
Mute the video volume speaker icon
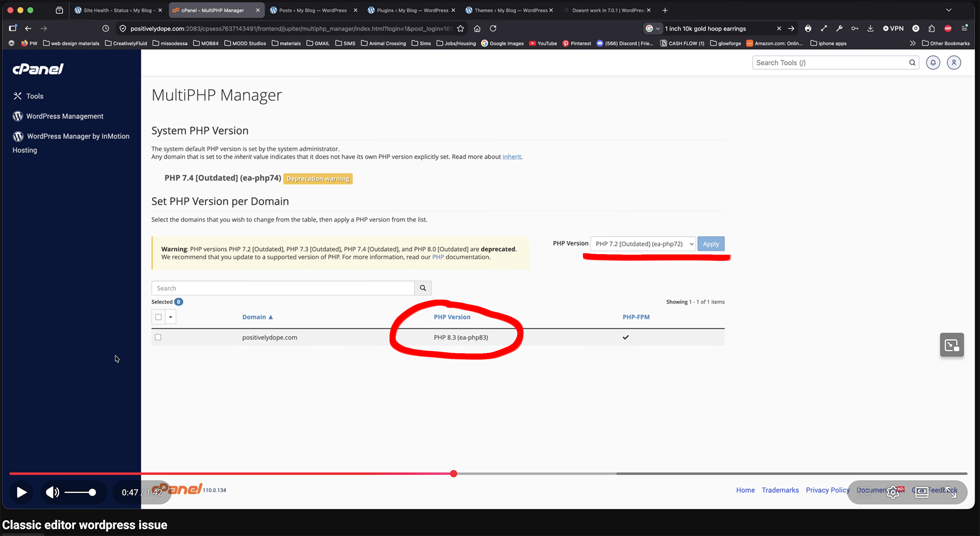(x=52, y=492)
